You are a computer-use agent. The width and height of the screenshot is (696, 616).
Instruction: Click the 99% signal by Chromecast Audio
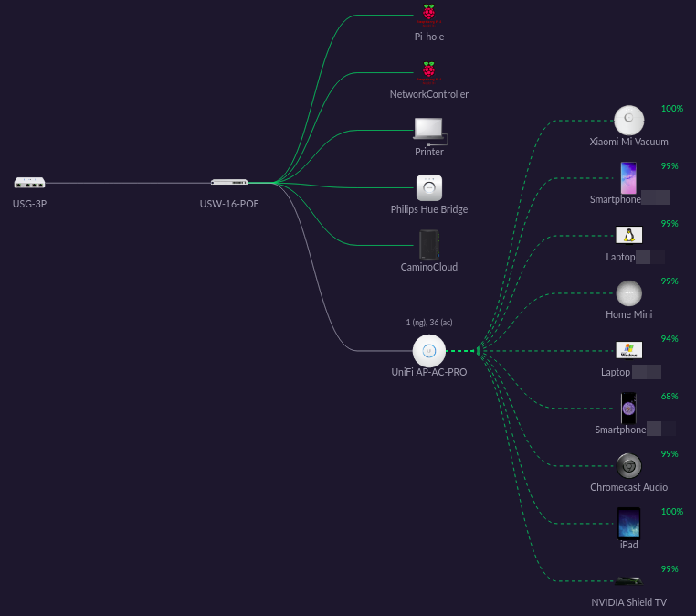(x=670, y=454)
